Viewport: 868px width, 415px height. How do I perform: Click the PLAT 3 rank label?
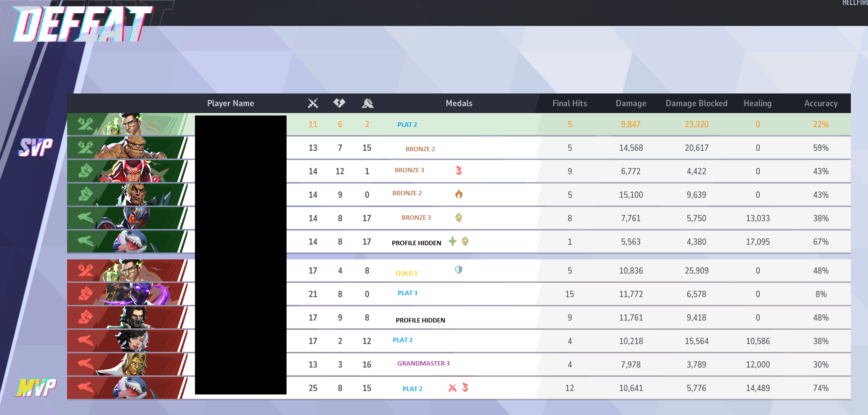coord(408,293)
